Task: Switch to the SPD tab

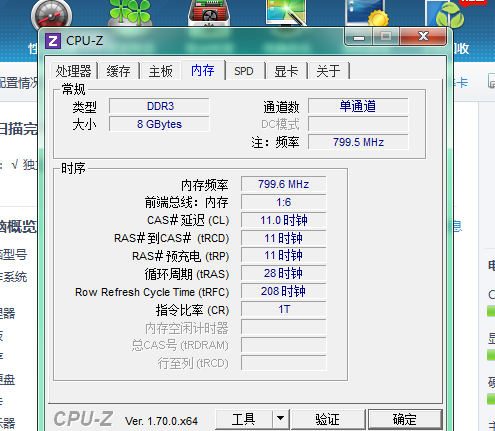Action: click(x=244, y=71)
